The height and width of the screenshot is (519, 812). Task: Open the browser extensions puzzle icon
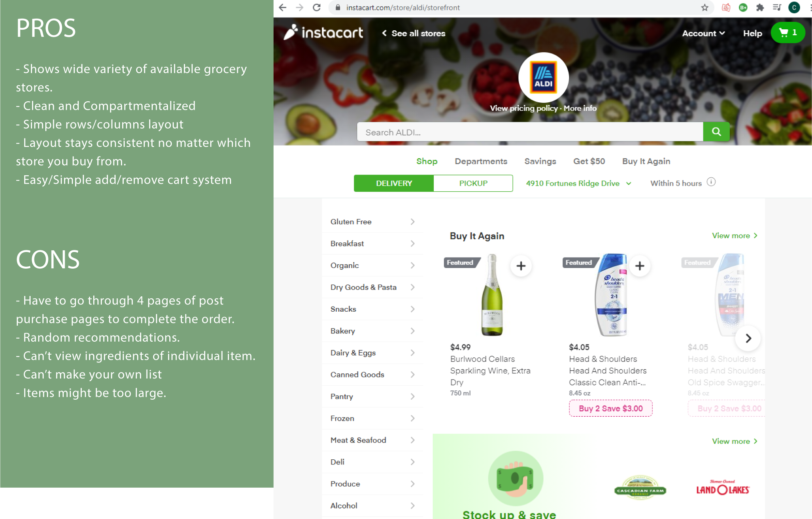pos(760,8)
